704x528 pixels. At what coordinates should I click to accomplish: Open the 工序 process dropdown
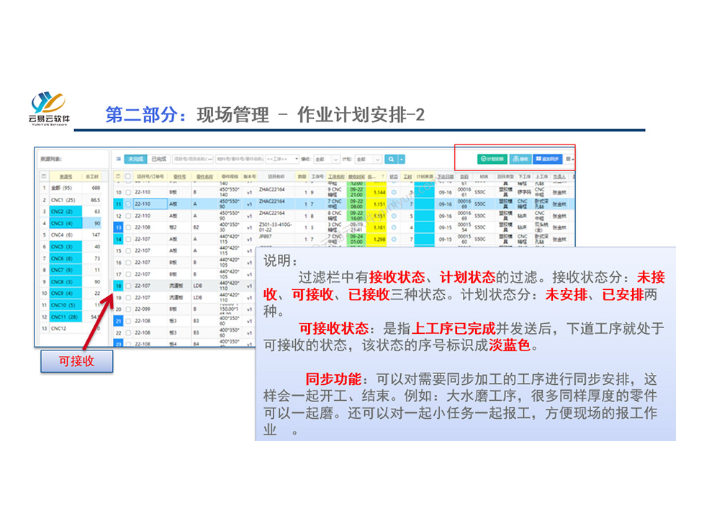coord(282,159)
